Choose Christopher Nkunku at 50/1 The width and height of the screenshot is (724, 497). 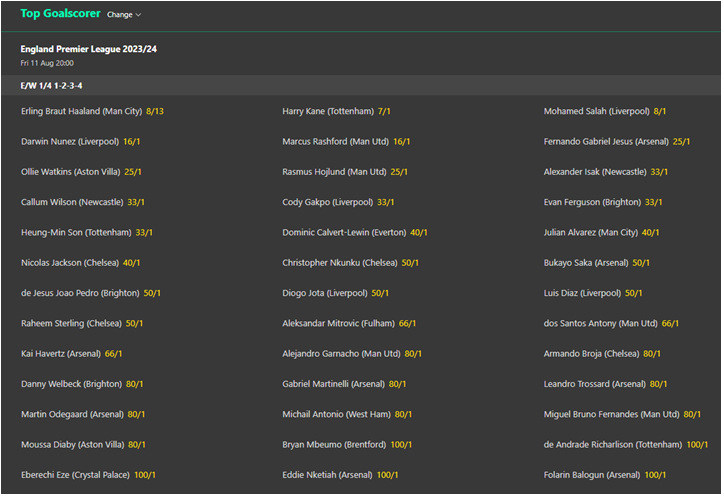[350, 263]
